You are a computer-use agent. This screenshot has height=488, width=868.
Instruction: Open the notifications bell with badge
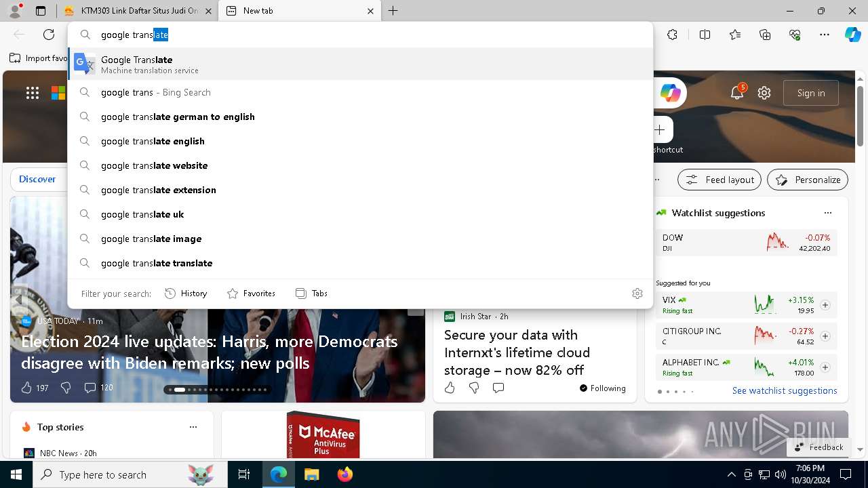737,93
